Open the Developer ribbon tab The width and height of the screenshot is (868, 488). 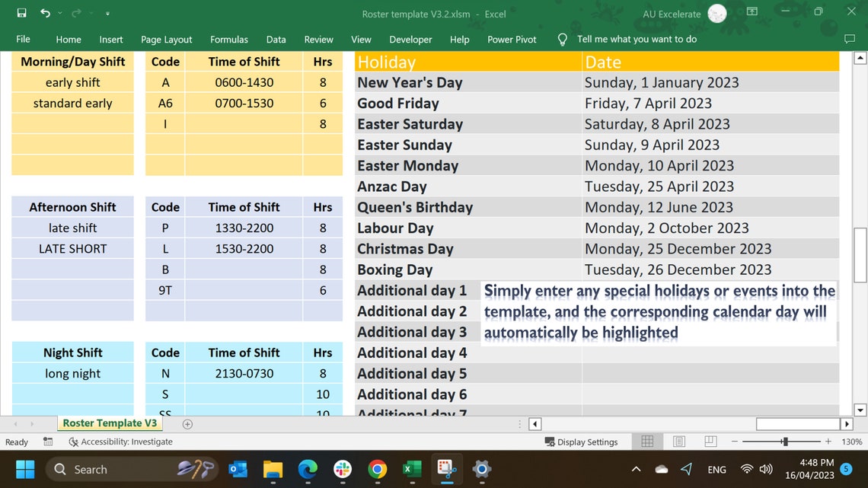pyautogui.click(x=410, y=39)
